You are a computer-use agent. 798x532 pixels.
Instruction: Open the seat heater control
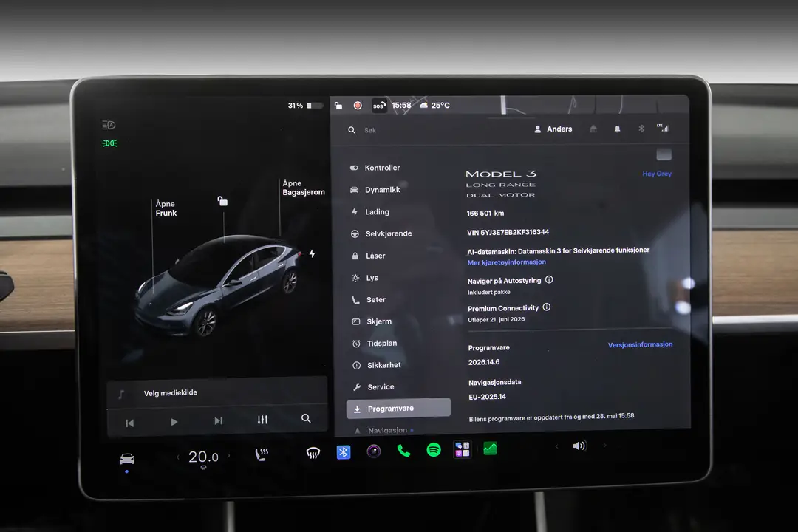coord(262,454)
